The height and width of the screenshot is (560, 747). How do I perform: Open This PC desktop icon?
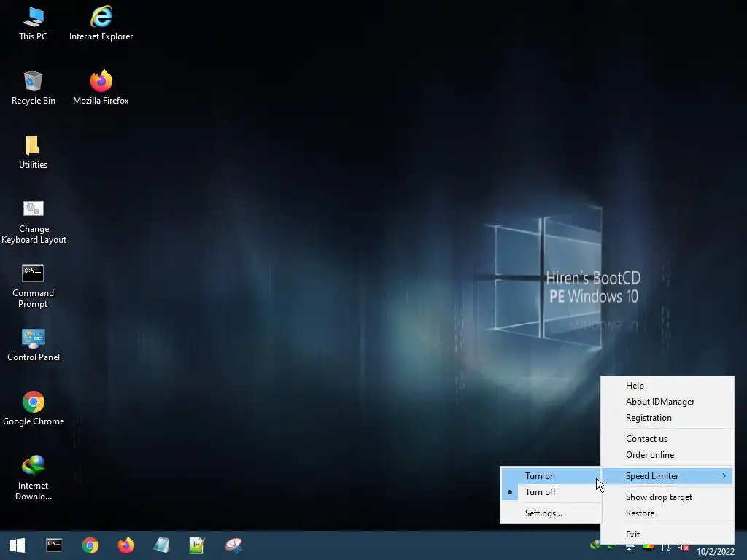point(34,24)
